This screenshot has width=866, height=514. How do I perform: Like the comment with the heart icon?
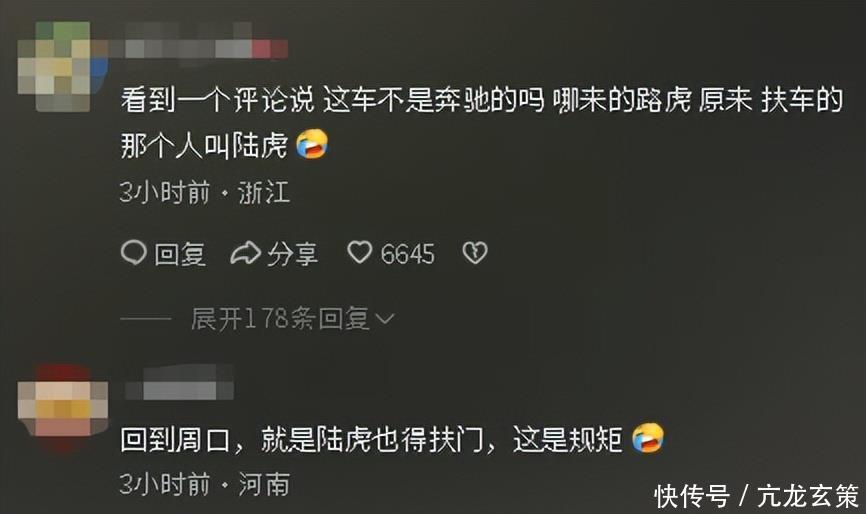[x=360, y=252]
